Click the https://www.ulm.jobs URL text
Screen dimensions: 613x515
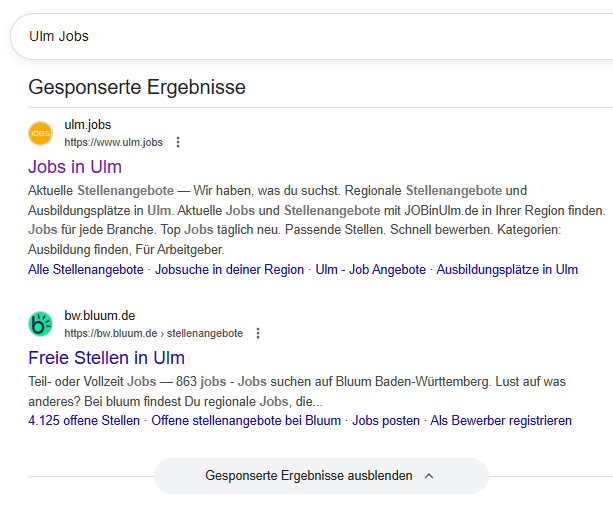113,142
